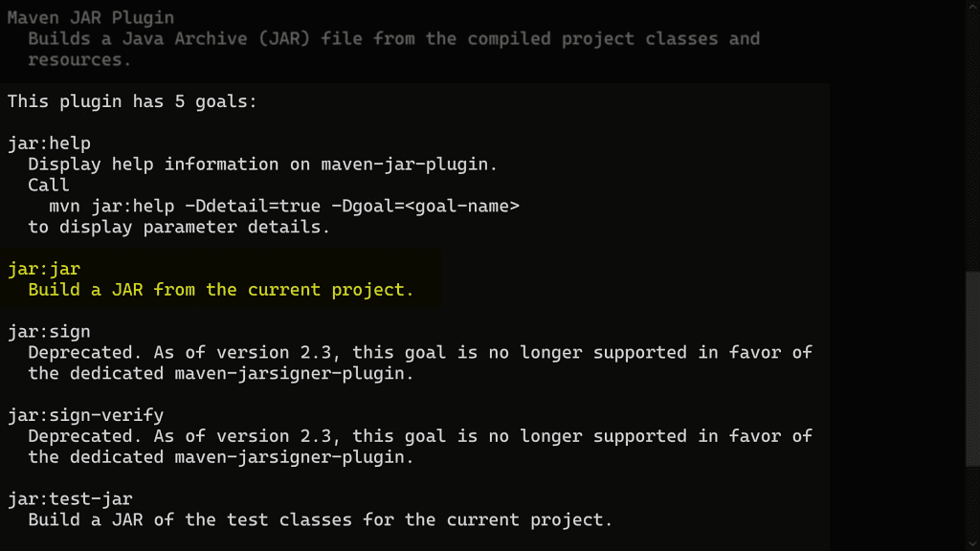Click the jar:test-jar goal heading

(70, 499)
